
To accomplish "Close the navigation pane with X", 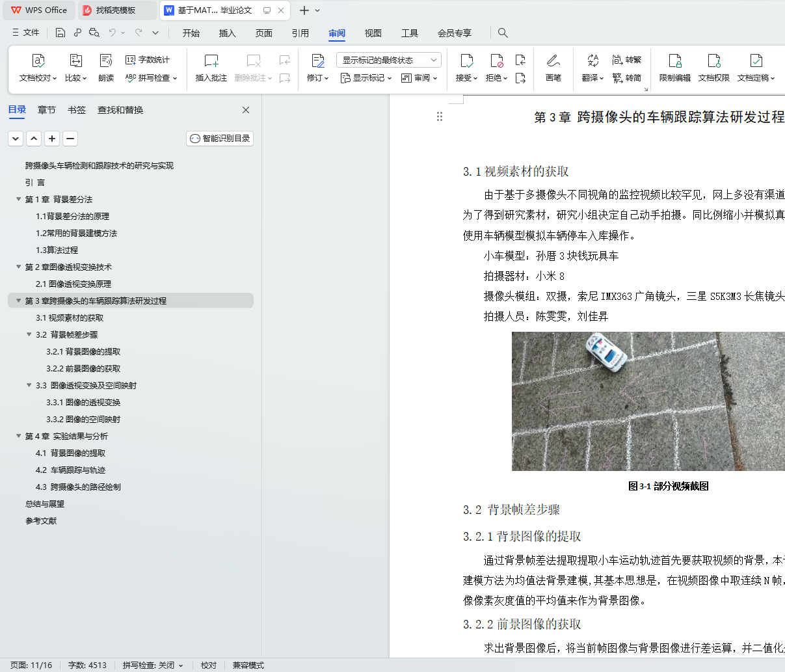I will pos(246,110).
